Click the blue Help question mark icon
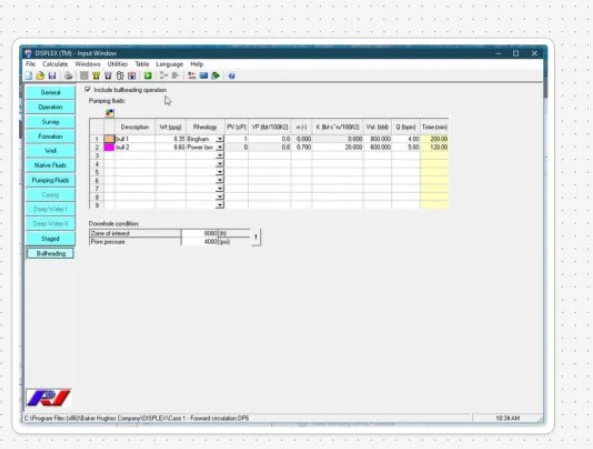This screenshot has height=449, width=593. [x=232, y=76]
